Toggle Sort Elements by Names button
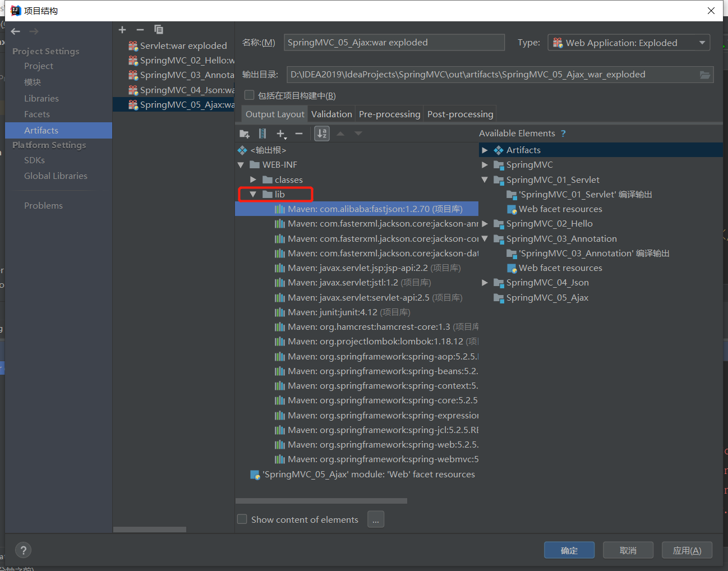The height and width of the screenshot is (571, 728). click(322, 133)
